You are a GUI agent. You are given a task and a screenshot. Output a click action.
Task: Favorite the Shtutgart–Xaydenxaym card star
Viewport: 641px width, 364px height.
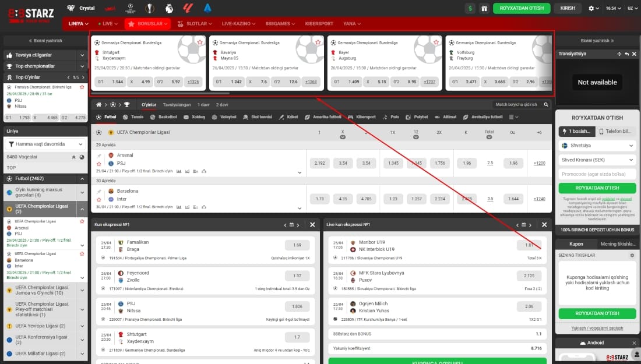(x=200, y=42)
